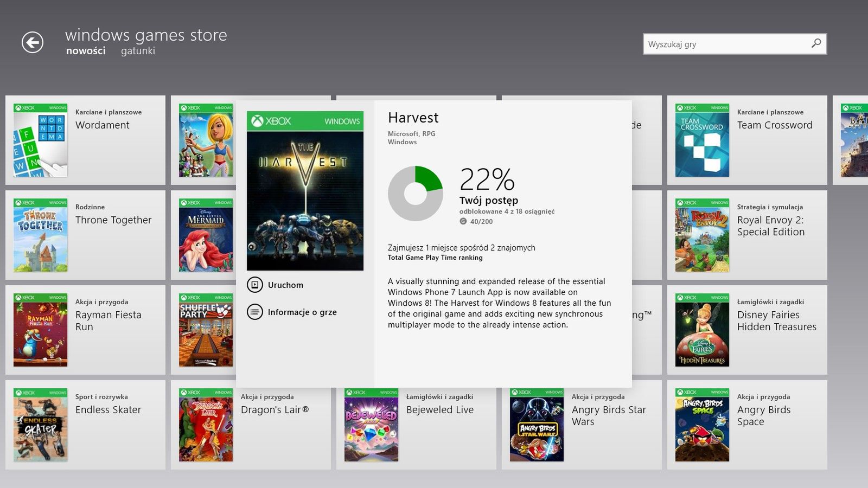
Task: Open the Disney Fairies Hidden Treasures cover
Action: click(x=703, y=330)
